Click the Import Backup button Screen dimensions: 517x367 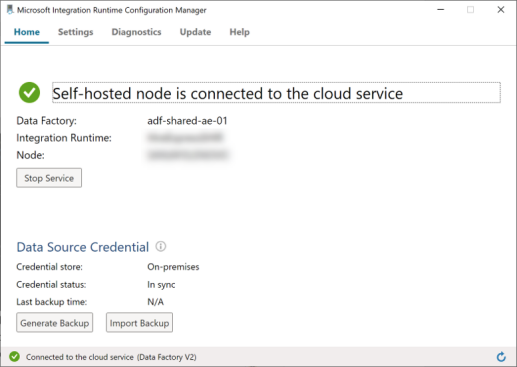(139, 323)
